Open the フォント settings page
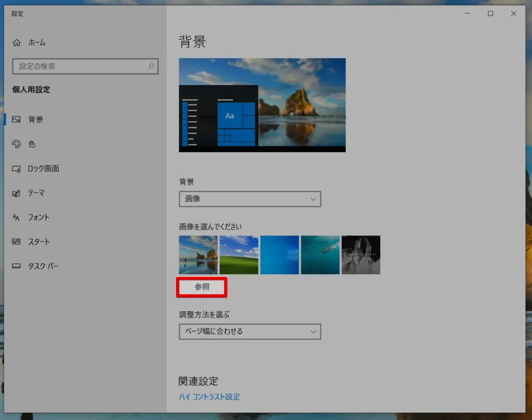The image size is (532, 420). coord(85,217)
